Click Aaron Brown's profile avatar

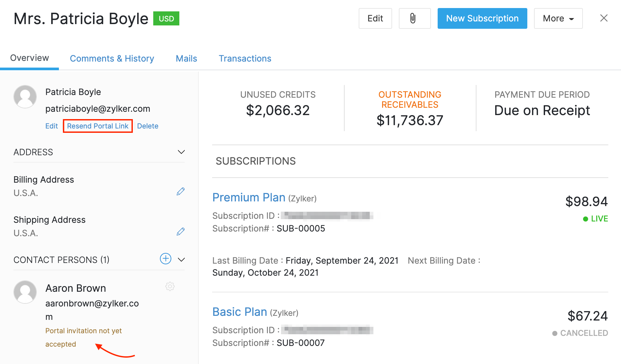coord(25,292)
